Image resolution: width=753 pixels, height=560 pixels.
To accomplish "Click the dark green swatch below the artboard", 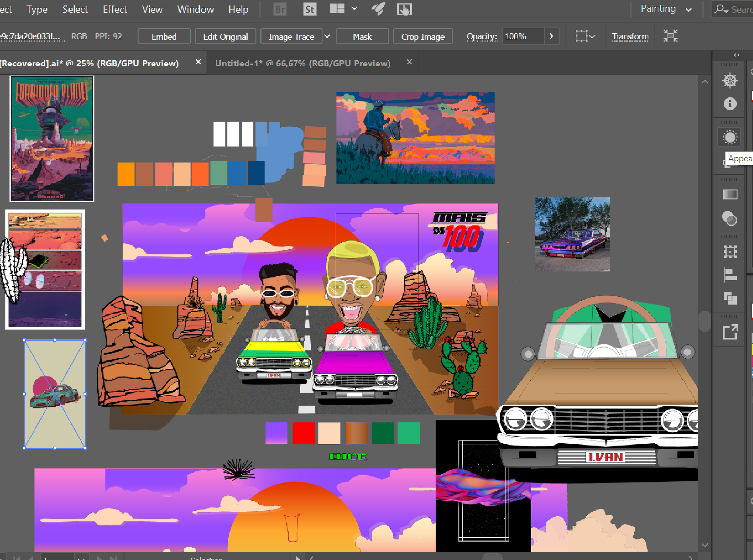I will pyautogui.click(x=383, y=433).
